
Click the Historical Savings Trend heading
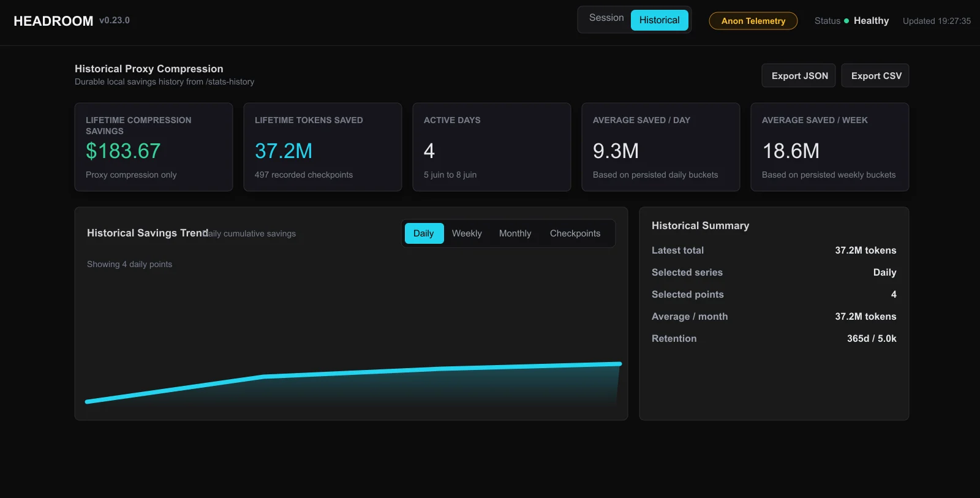click(147, 233)
